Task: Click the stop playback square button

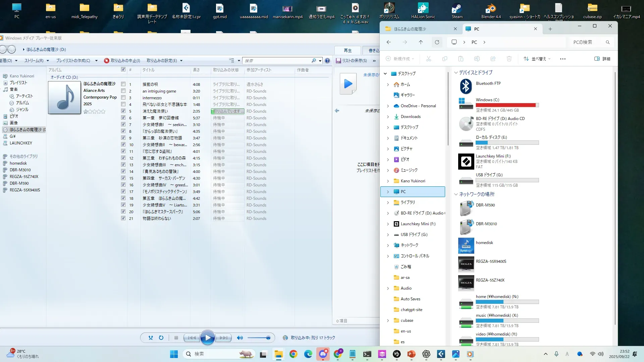Action: [x=176, y=338]
